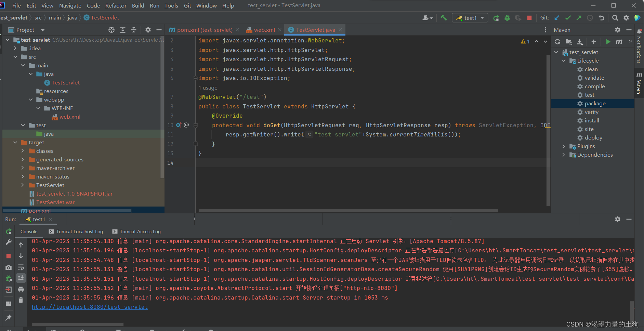This screenshot has height=331, width=644.
Task: Click the TestServlet breadcrumb in navigation bar
Action: (102, 18)
